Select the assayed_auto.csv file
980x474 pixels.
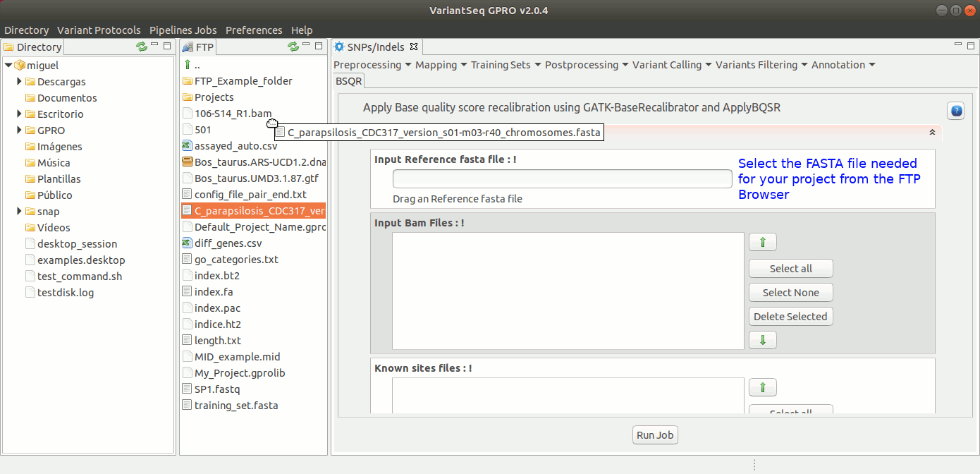(235, 146)
